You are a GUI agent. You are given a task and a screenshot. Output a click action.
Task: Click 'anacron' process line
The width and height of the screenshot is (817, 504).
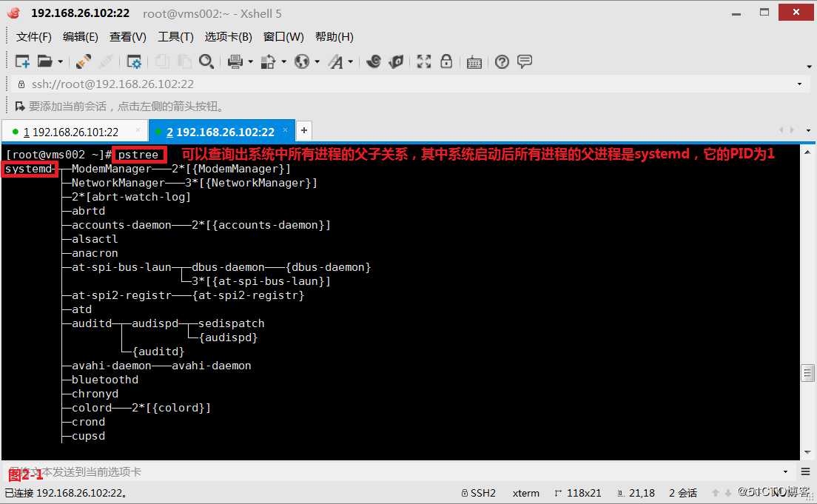coord(95,253)
